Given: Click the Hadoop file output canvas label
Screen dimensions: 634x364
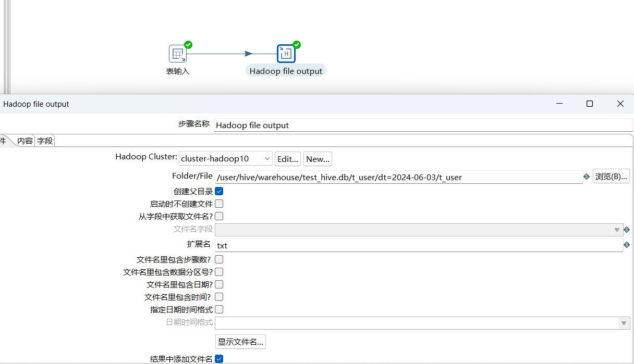Looking at the screenshot, I should (x=286, y=71).
